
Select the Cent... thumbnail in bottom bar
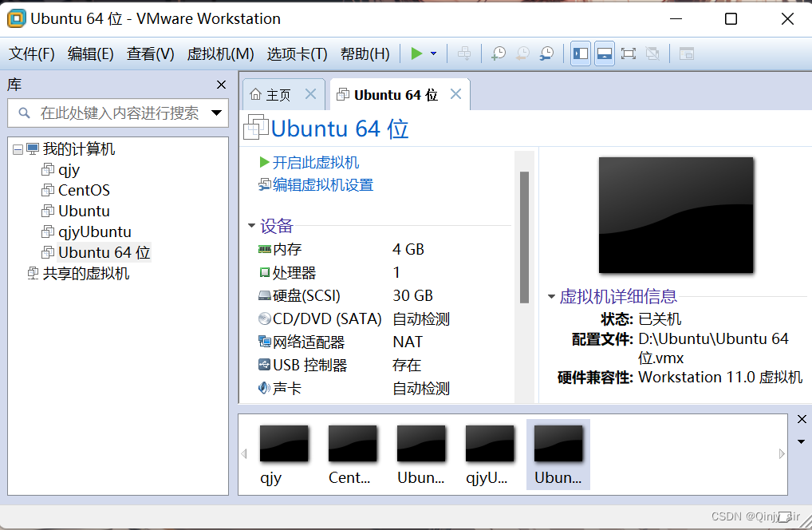352,454
